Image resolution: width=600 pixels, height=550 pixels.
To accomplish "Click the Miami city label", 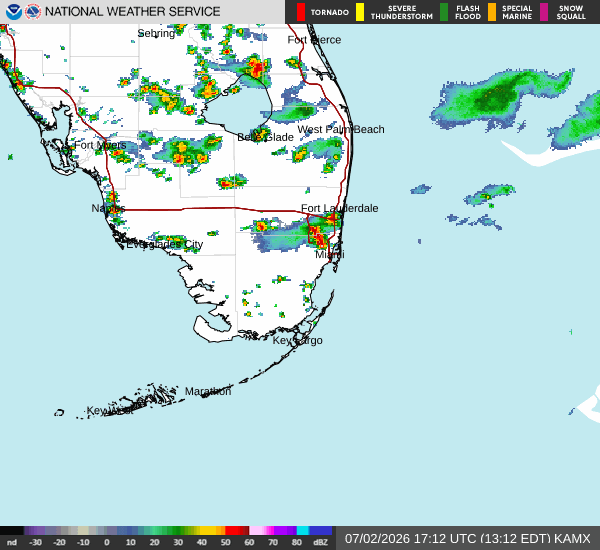I will click(329, 255).
